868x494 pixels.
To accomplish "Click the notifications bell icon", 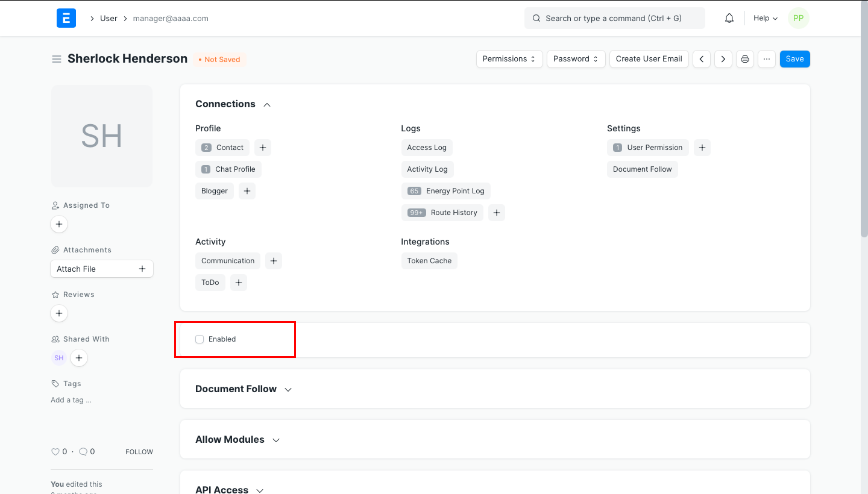I will pos(729,18).
